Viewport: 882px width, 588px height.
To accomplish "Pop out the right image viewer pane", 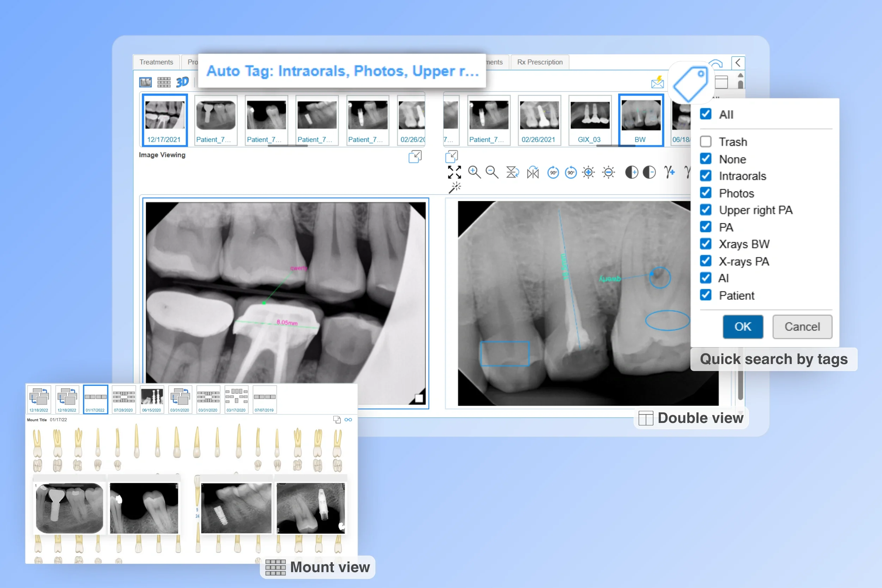I will [452, 156].
